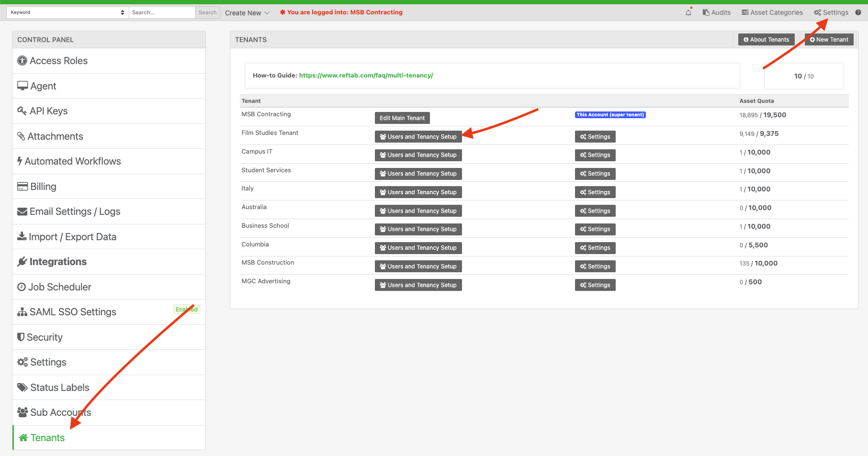The image size is (868, 456).
Task: Click the New Tenant button
Action: [x=829, y=40]
